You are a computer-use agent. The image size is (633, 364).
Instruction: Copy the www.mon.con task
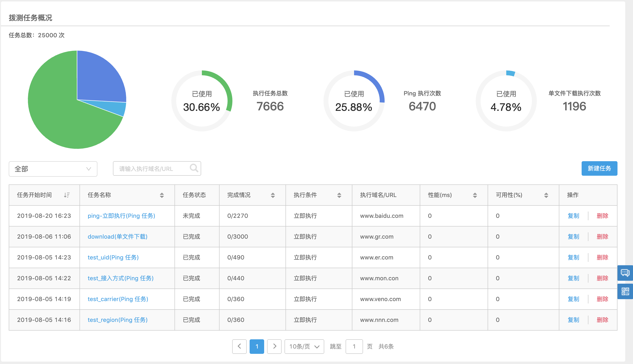[x=573, y=278]
